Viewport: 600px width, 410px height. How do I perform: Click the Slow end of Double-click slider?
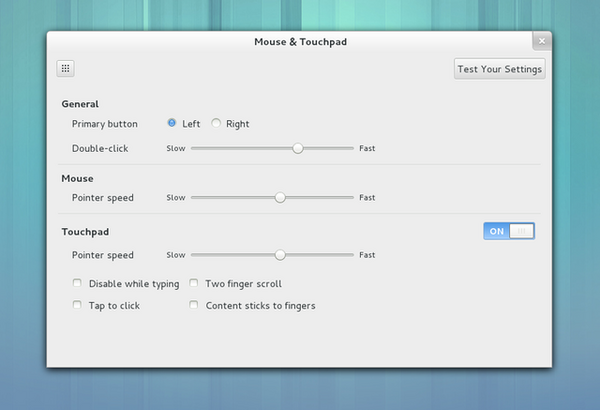194,148
